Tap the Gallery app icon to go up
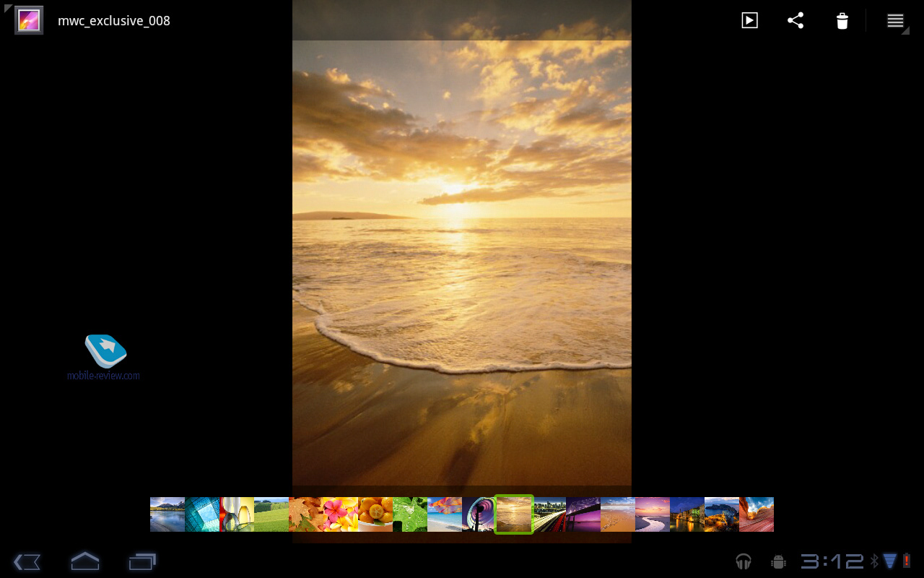The width and height of the screenshot is (924, 578). point(28,20)
